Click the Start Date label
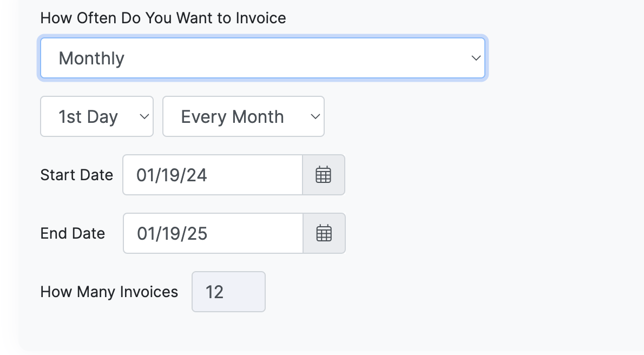Image resolution: width=644 pixels, height=355 pixels. [x=77, y=175]
